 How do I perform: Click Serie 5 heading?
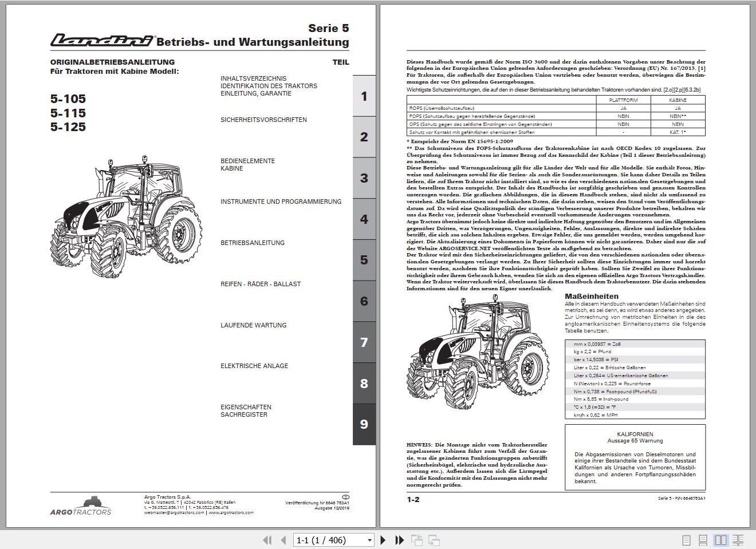point(328,28)
